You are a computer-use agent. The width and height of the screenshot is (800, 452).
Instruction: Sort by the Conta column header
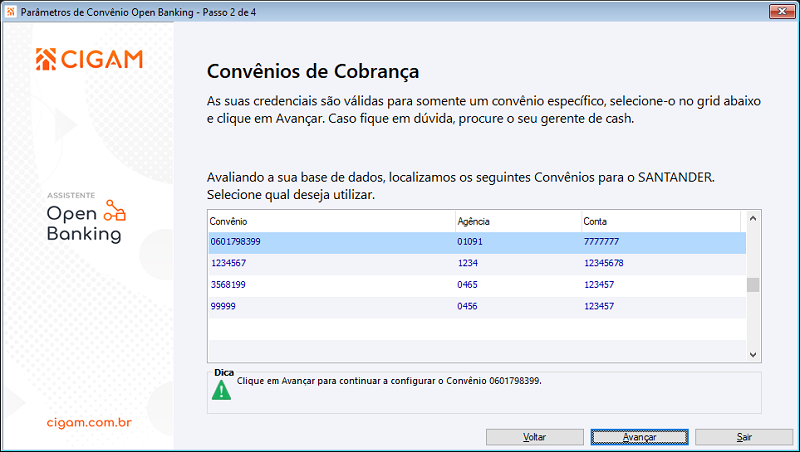[x=661, y=221]
